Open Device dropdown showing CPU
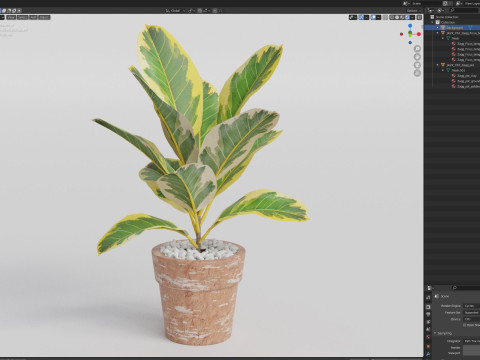Viewport: 480px width, 360px height. 471,319
